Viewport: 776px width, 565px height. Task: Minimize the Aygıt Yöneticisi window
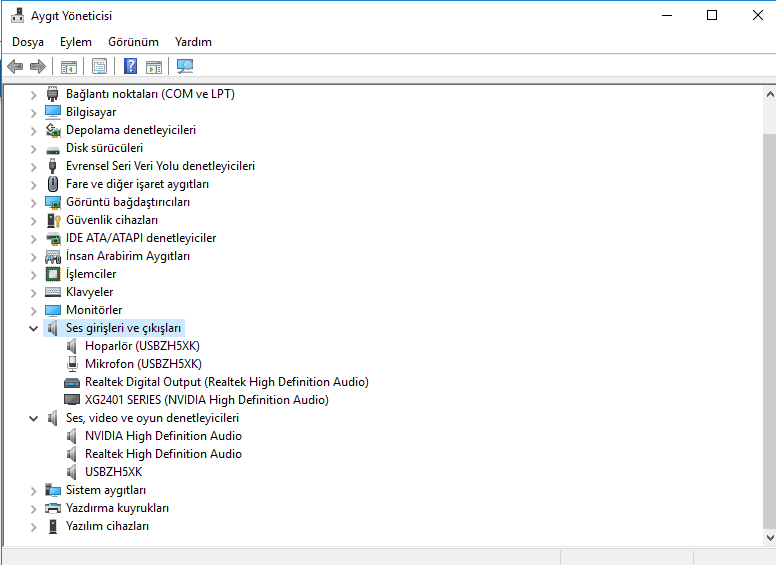(x=667, y=15)
